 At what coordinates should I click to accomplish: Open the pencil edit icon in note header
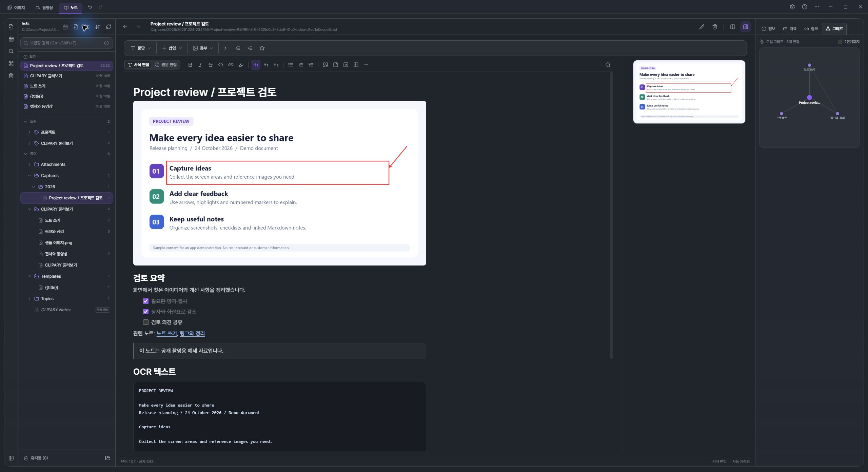tap(702, 27)
